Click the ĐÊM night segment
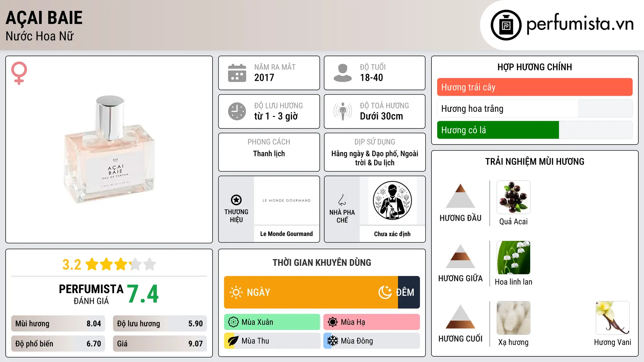 [x=409, y=292]
